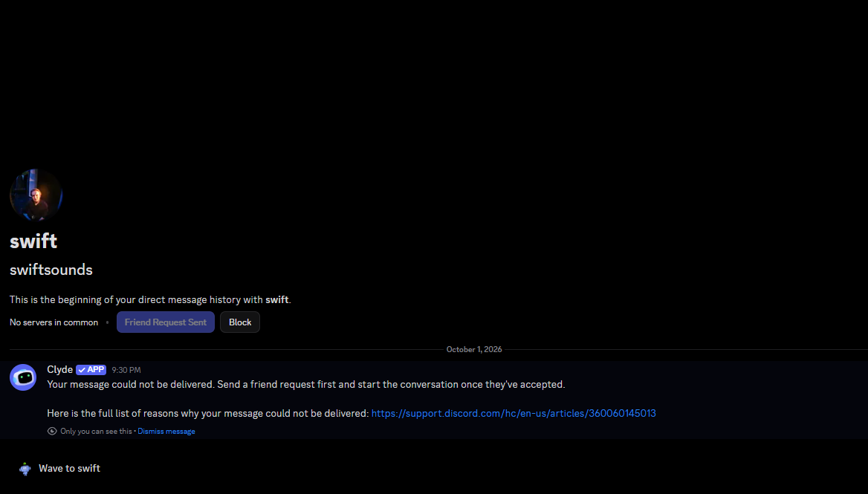The width and height of the screenshot is (868, 494).
Task: Click the waving robot sticker icon
Action: coord(25,469)
